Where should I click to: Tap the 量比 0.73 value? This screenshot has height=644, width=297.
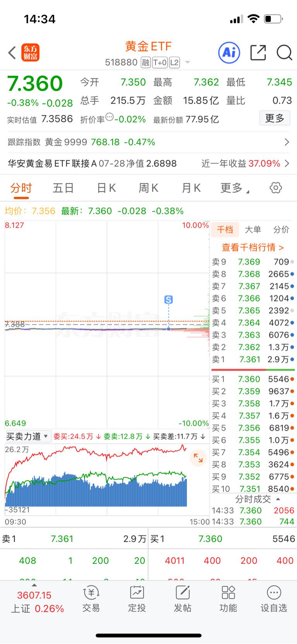tap(282, 101)
